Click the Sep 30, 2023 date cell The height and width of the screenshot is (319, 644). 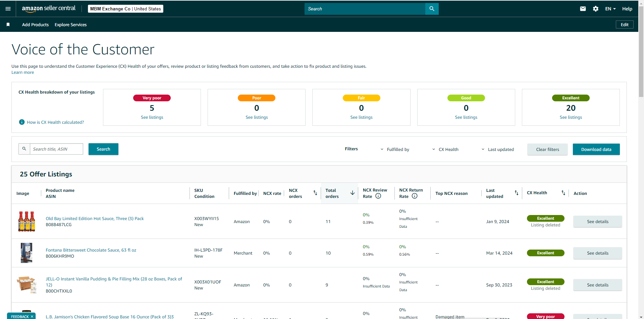pos(499,285)
